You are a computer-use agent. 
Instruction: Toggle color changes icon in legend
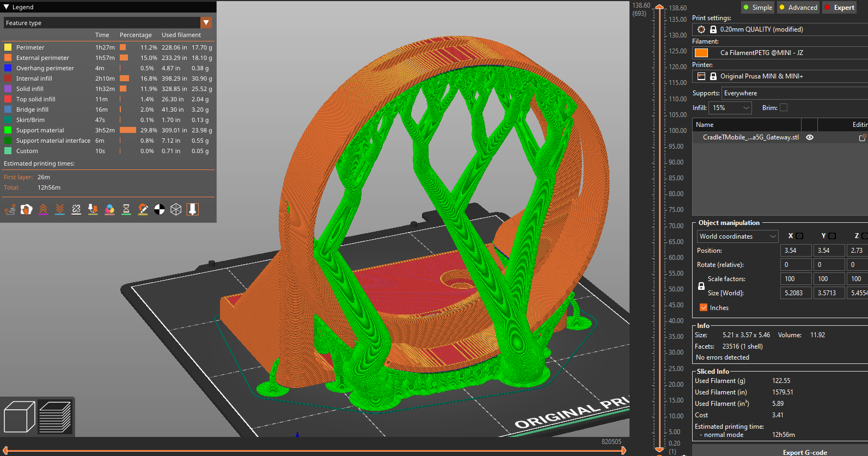[x=109, y=210]
